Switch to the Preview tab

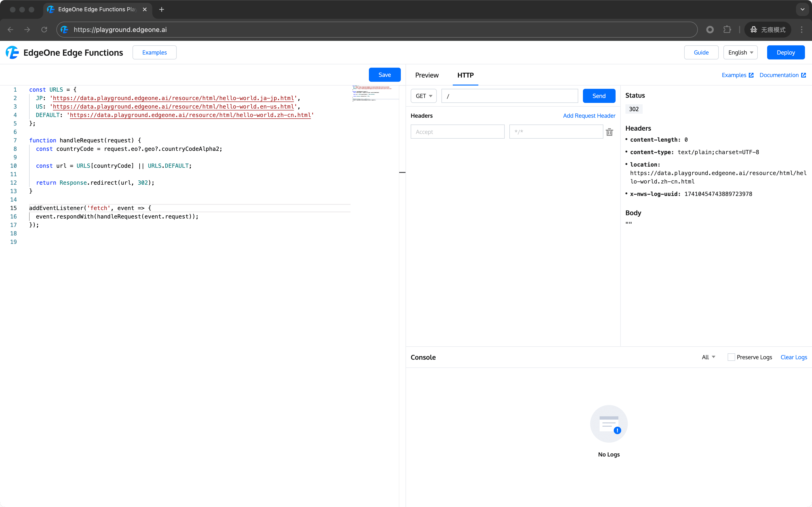point(426,75)
